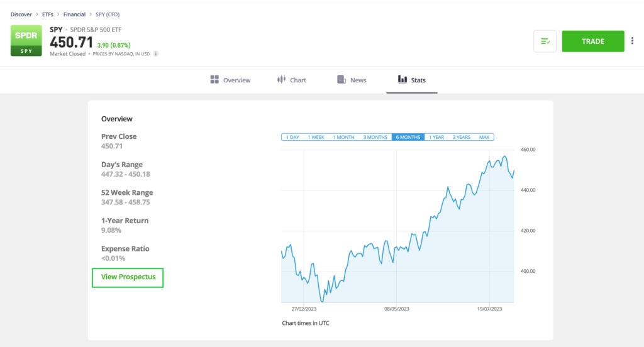Go to ETFs breadcrumb link
The width and height of the screenshot is (644, 347).
(x=48, y=14)
